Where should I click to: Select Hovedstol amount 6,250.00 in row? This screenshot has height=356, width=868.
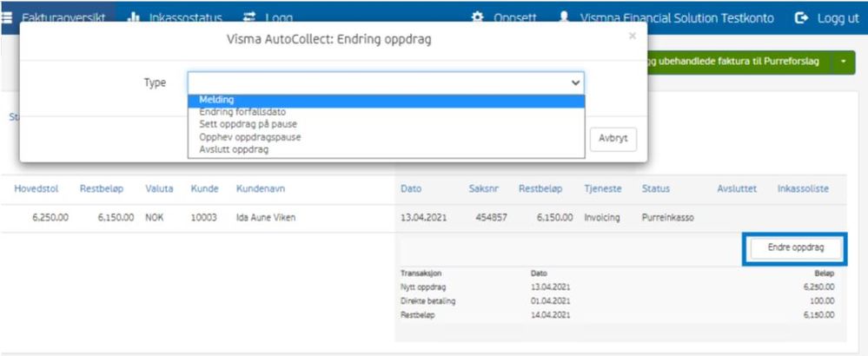pyautogui.click(x=50, y=218)
